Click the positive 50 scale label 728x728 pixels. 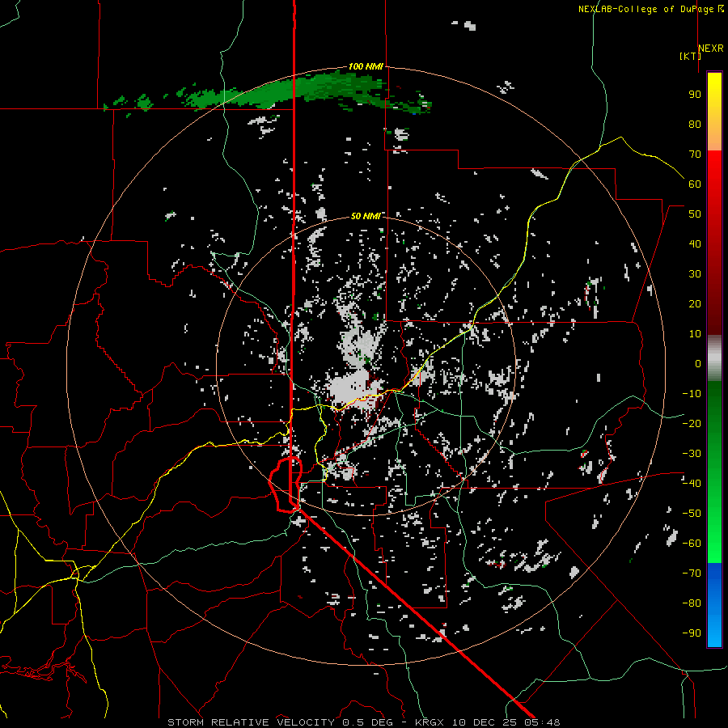(695, 214)
